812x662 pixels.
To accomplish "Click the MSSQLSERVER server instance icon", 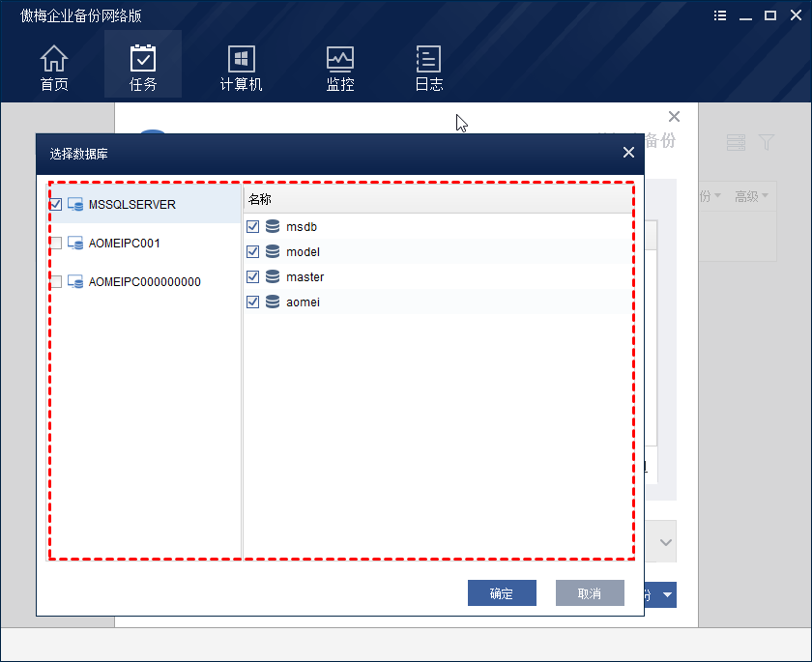I will 74,205.
